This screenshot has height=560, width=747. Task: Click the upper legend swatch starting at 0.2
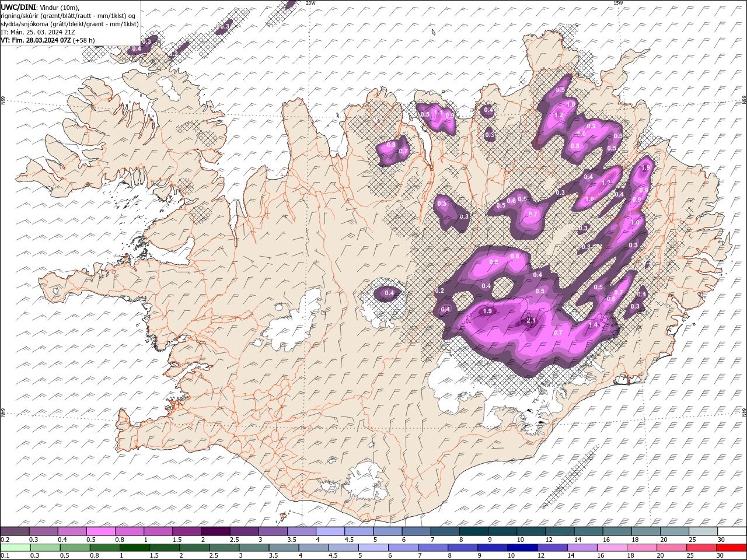point(15,531)
